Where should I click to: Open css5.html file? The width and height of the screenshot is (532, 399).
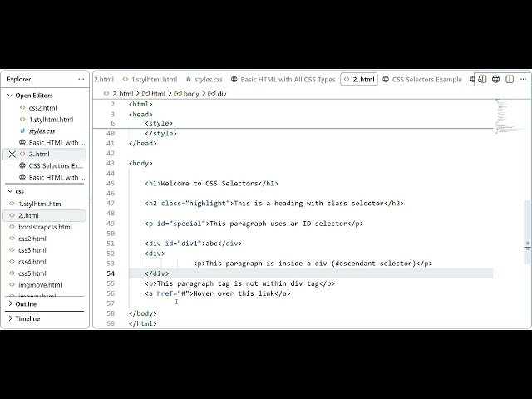(x=32, y=273)
